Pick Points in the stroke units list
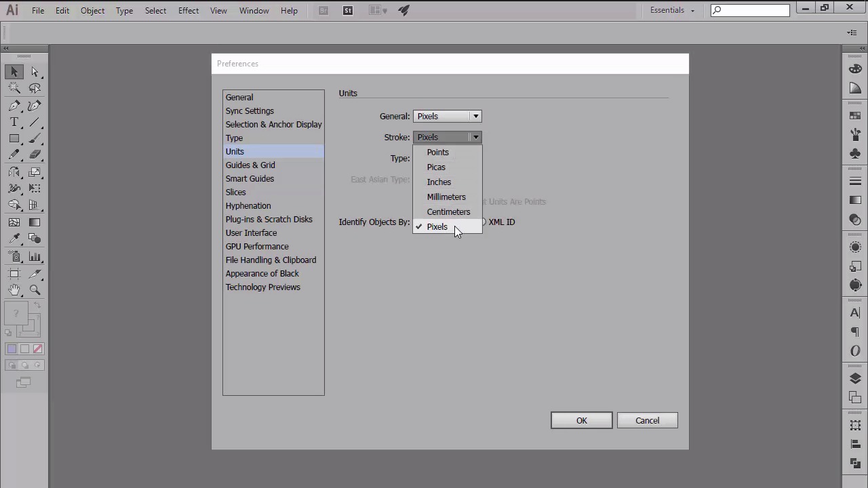Image resolution: width=868 pixels, height=488 pixels. (x=437, y=152)
